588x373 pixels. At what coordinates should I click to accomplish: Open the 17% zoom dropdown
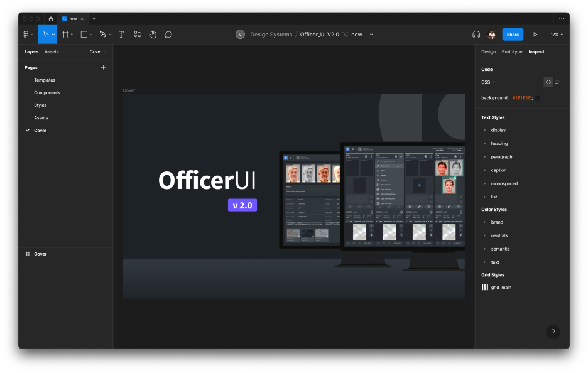point(557,35)
